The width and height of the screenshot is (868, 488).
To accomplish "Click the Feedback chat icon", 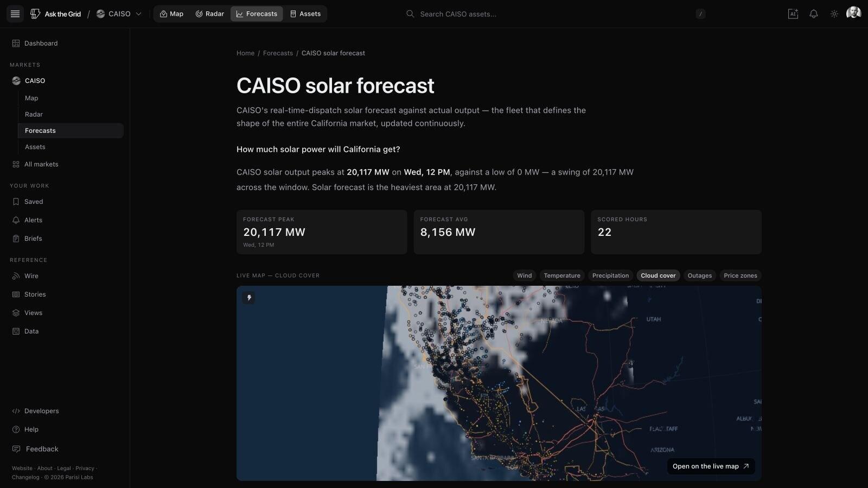I will pyautogui.click(x=16, y=449).
